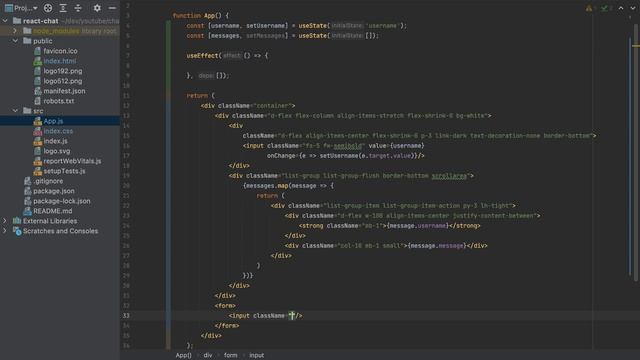Select App() in the breadcrumb bar
The image size is (640, 360).
183,355
